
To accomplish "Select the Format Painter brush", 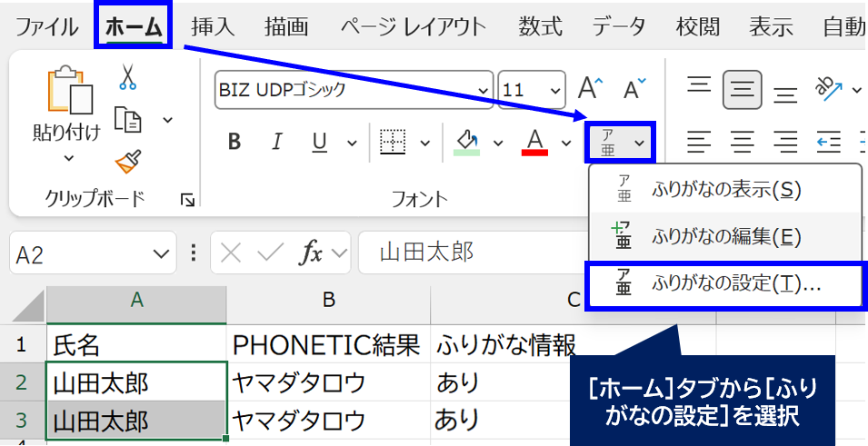I will [128, 162].
